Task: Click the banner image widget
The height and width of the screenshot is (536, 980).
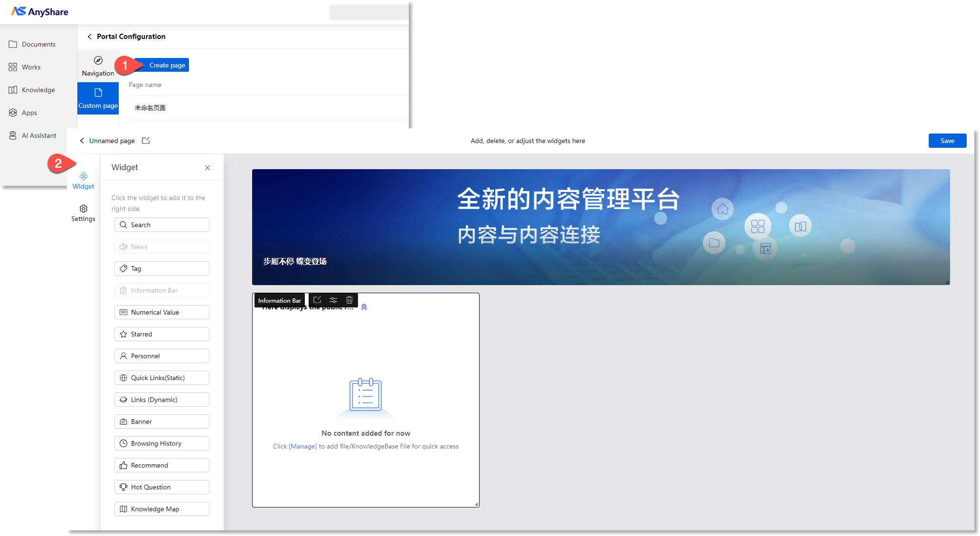Action: tap(601, 227)
